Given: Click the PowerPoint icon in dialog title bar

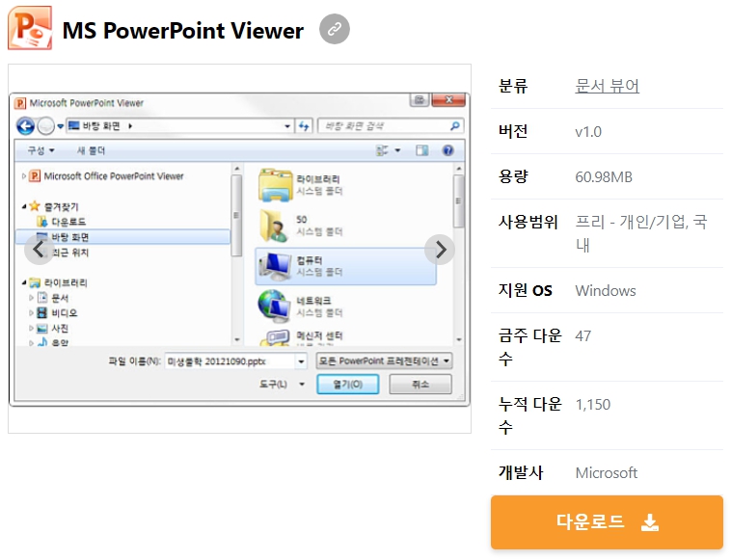Looking at the screenshot, I should pos(20,103).
